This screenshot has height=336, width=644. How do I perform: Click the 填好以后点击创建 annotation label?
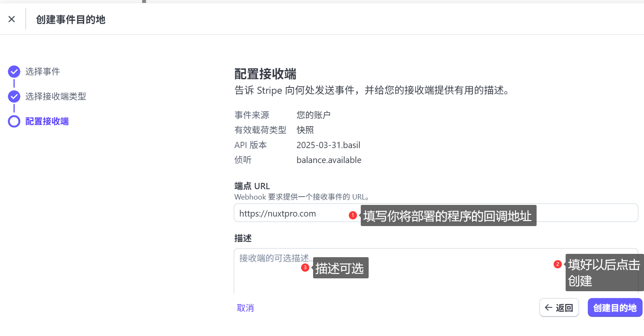click(x=604, y=273)
